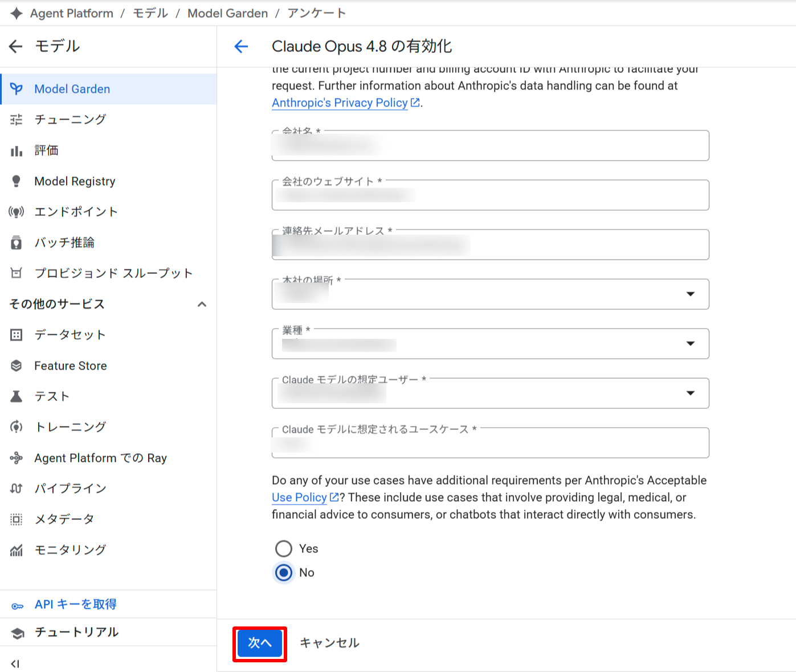Open Model Registry in the sidebar
The image size is (796, 672).
click(108, 181)
